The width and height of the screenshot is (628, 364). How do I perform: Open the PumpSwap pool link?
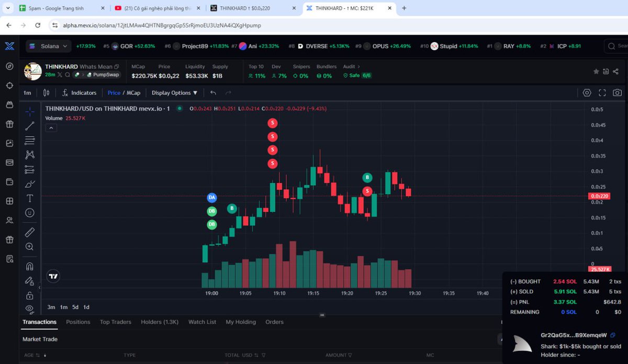point(103,75)
